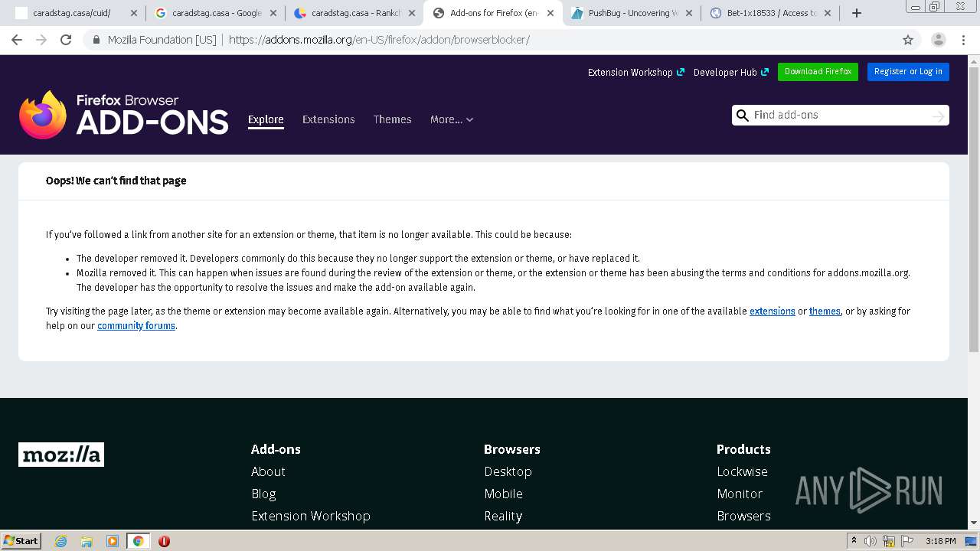The image size is (980, 551).
Task: Open the Themes nav item
Action: coord(393,119)
